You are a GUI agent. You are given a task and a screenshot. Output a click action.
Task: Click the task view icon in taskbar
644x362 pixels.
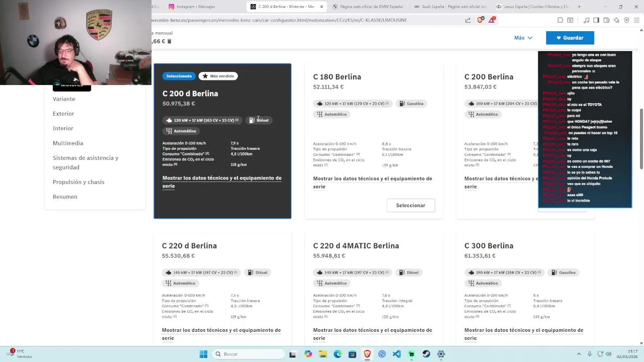point(292,354)
